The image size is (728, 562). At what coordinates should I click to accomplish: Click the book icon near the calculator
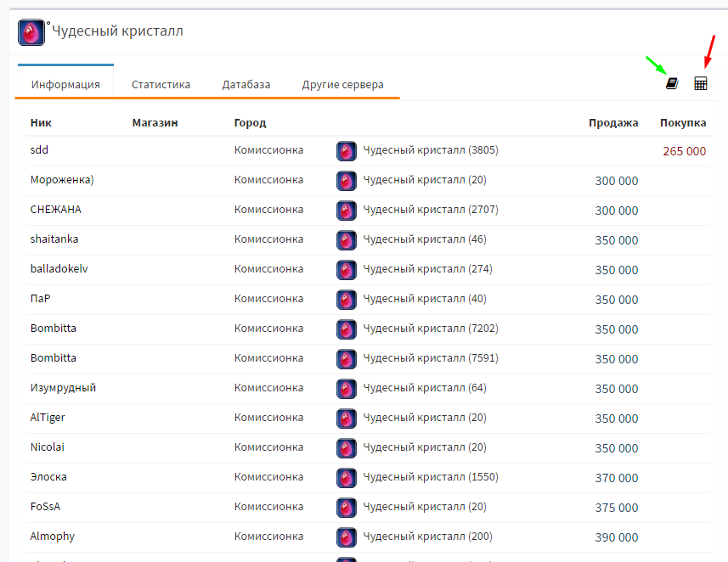672,83
